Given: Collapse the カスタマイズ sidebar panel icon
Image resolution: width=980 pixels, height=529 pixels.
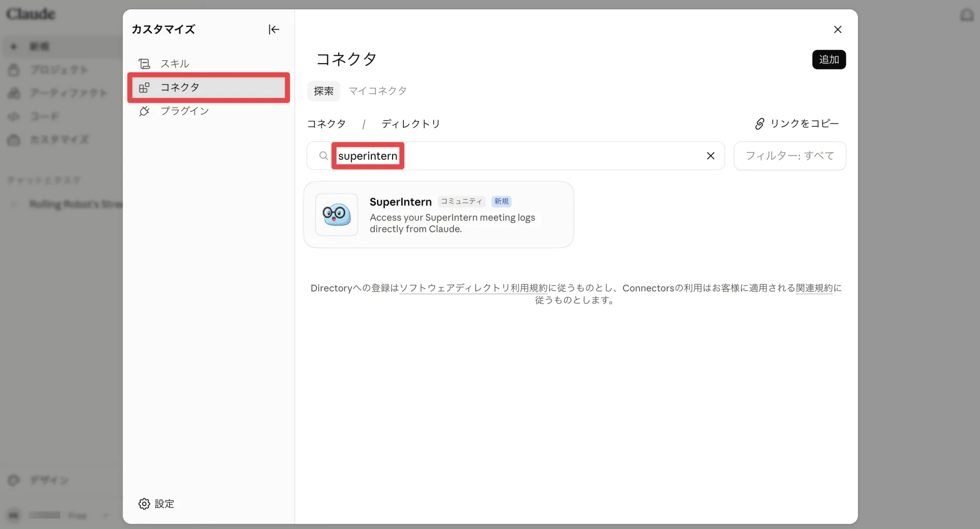Looking at the screenshot, I should pos(274,29).
